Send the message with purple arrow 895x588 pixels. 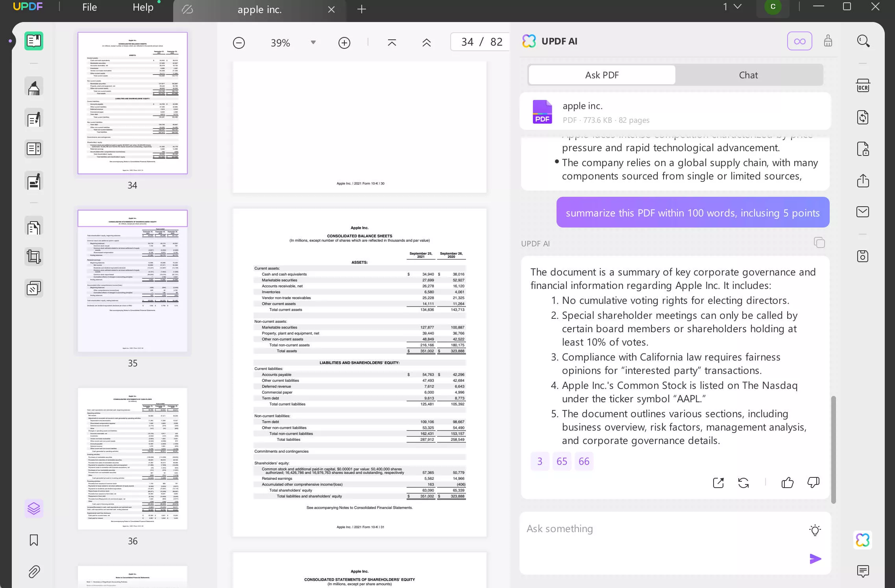coord(815,559)
